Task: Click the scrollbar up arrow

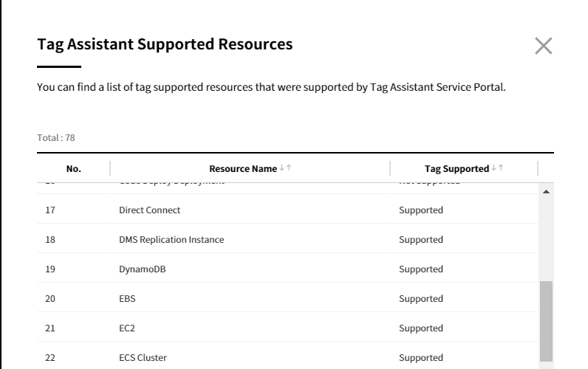Action: click(546, 192)
